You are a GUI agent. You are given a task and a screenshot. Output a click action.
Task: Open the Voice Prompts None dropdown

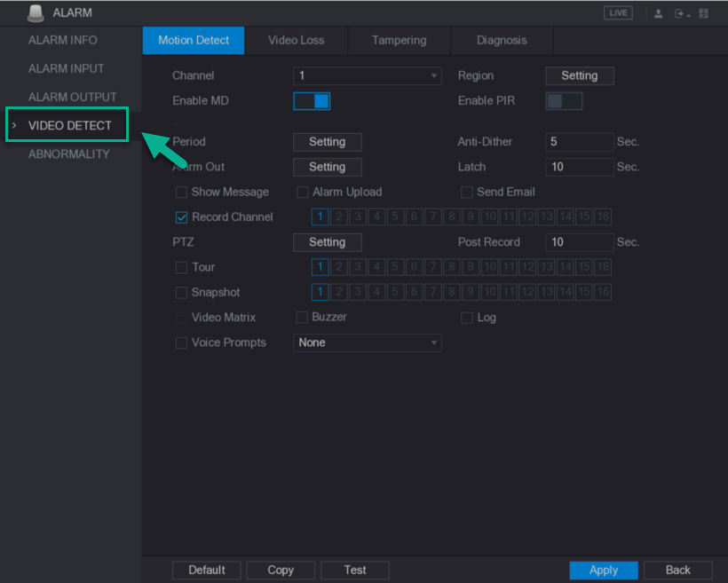point(368,343)
